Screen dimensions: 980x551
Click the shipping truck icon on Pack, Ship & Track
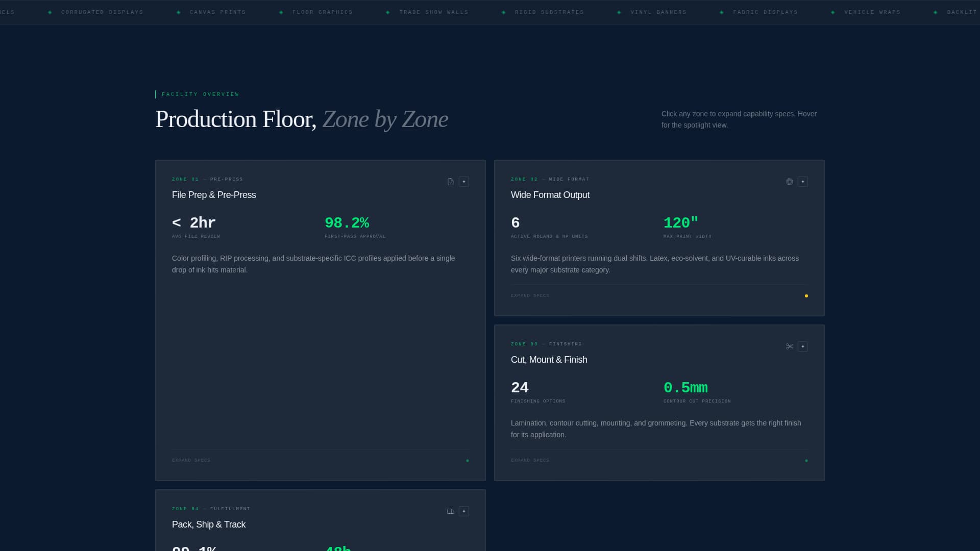(x=450, y=511)
